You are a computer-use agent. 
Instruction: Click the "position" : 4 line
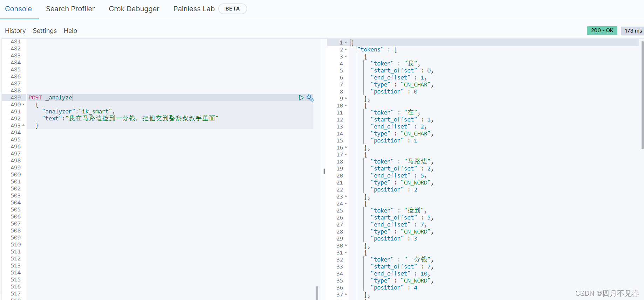pyautogui.click(x=394, y=287)
